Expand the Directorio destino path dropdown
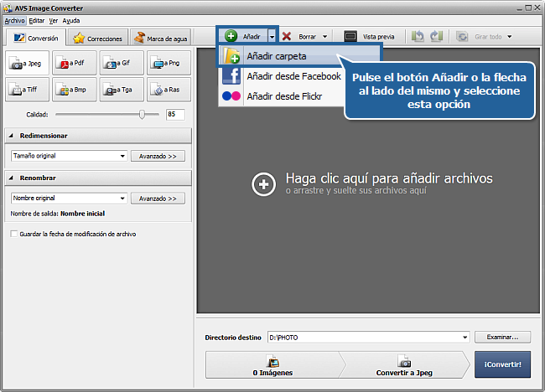 (465, 338)
